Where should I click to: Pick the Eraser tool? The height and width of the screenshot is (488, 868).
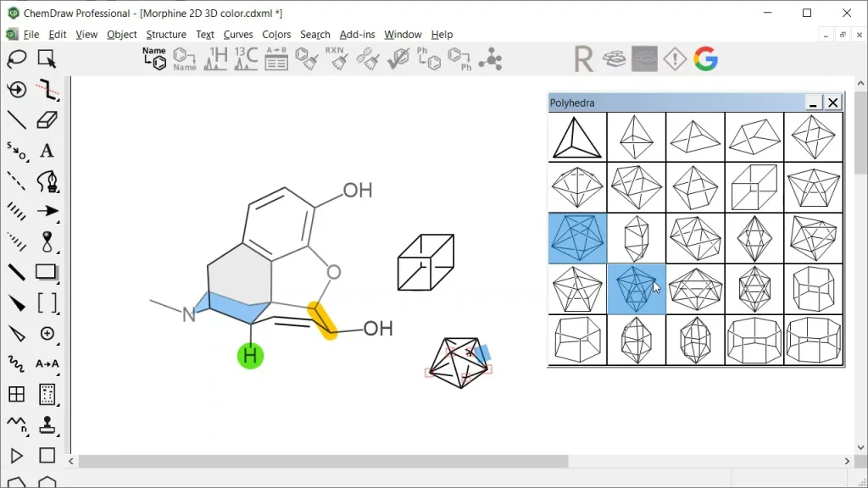click(47, 119)
